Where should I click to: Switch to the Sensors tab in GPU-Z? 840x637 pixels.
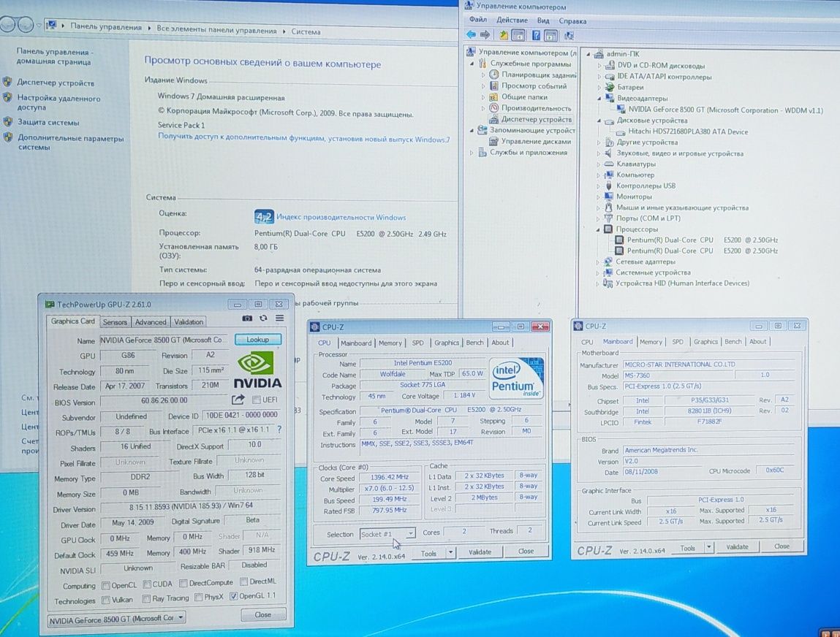[115, 321]
